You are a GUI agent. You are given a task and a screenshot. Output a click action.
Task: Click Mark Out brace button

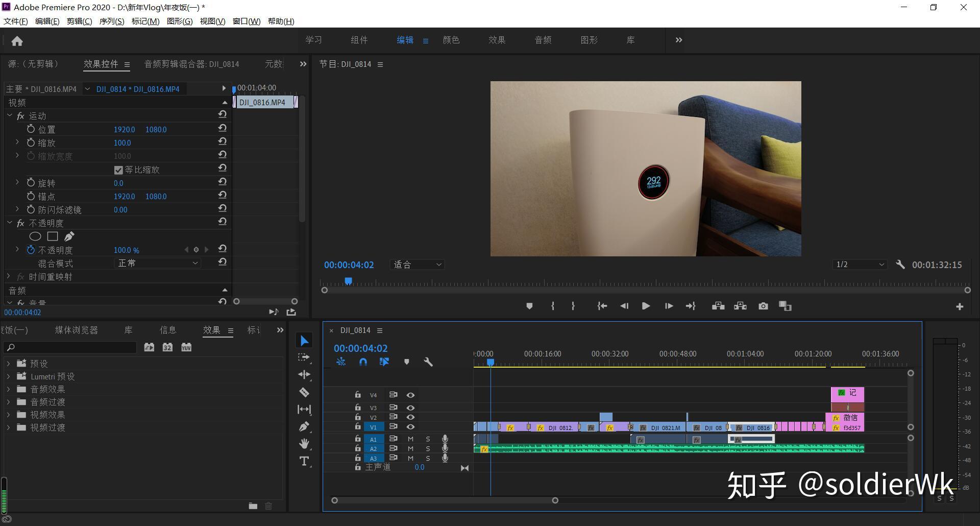pyautogui.click(x=573, y=306)
